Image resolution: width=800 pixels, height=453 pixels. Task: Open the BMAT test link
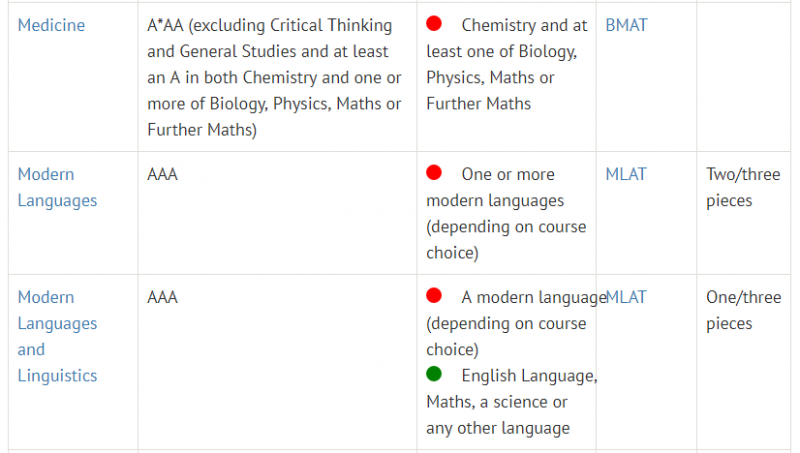626,25
